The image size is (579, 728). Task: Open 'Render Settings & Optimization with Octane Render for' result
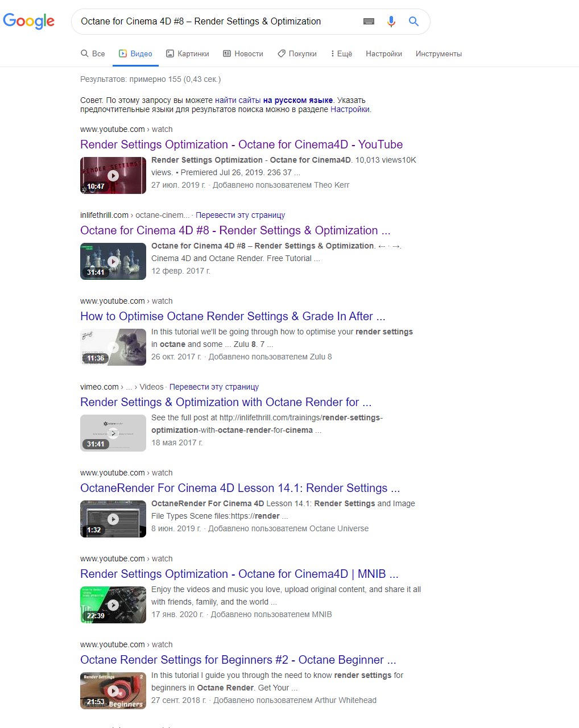tap(226, 402)
